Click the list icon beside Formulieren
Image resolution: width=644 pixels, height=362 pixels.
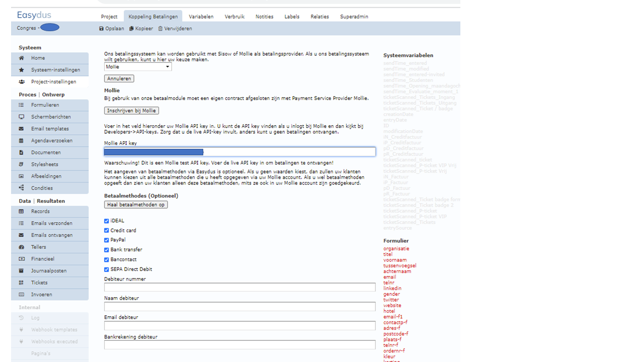(21, 105)
